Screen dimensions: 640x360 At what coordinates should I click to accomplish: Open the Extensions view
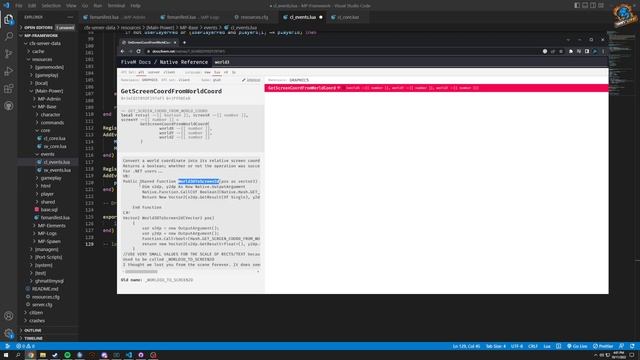9,89
